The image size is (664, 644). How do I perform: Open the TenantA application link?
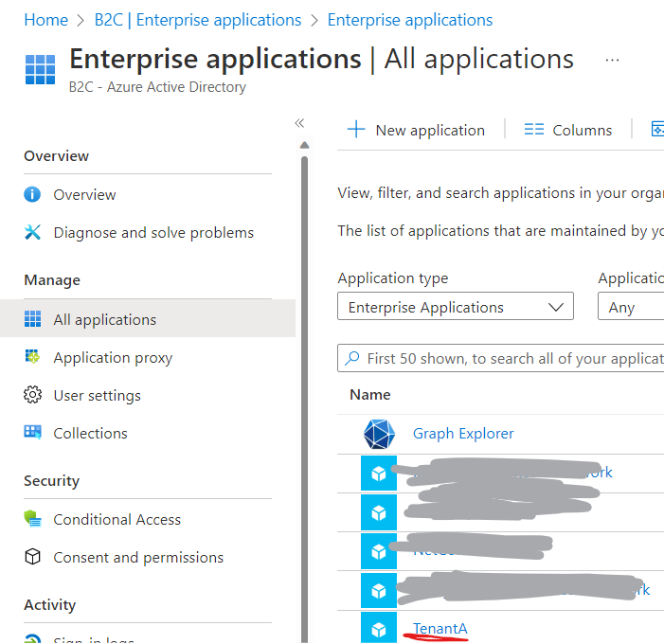point(440,628)
